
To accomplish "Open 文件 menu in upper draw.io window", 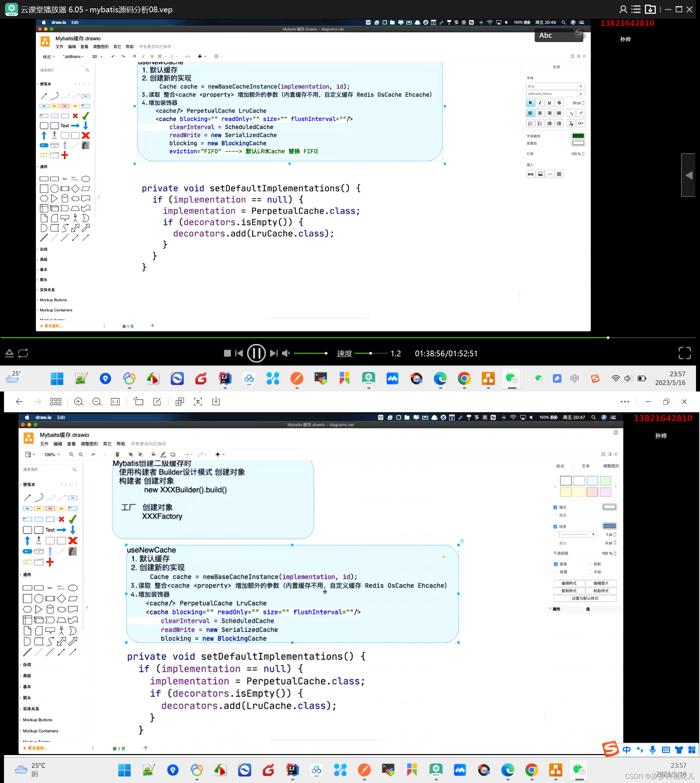I will [x=59, y=46].
